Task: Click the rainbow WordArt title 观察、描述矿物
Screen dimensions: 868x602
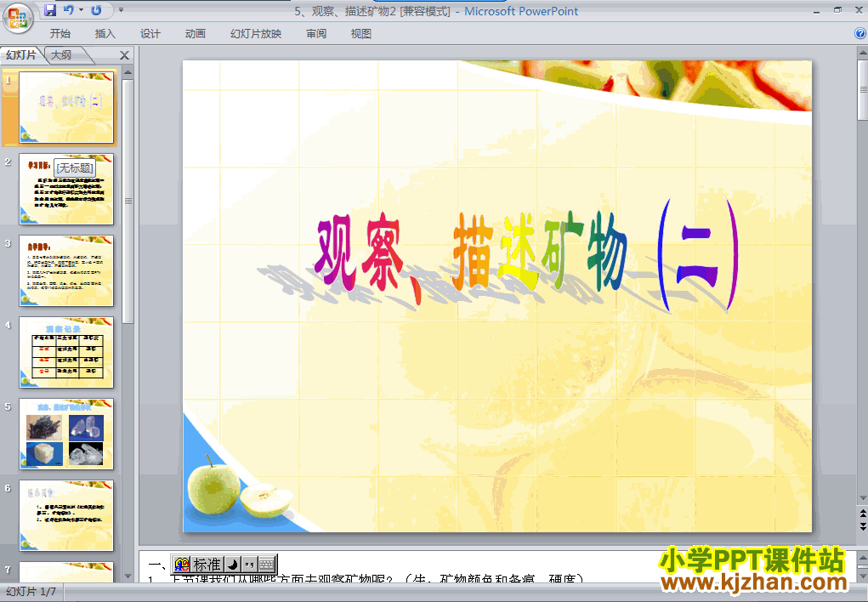Action: (526, 255)
